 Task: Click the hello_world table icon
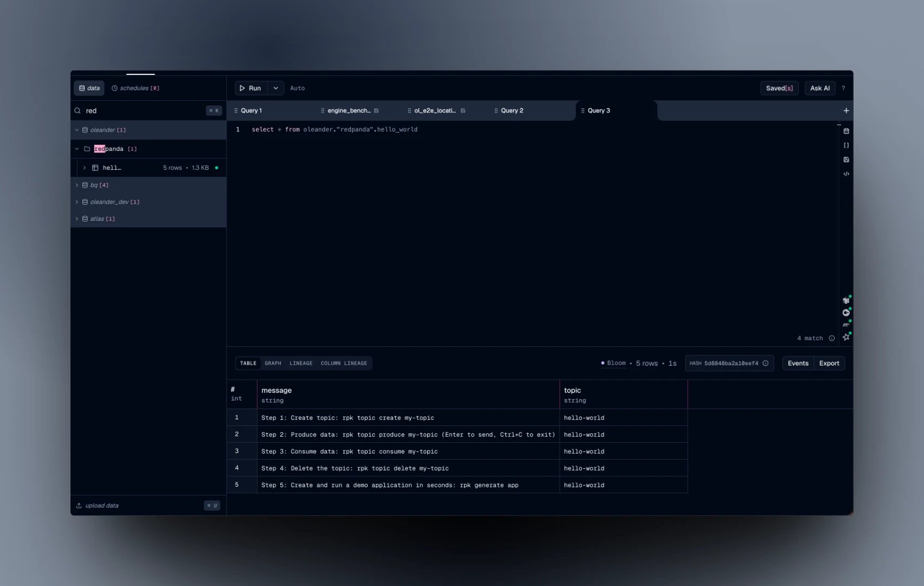click(x=95, y=168)
